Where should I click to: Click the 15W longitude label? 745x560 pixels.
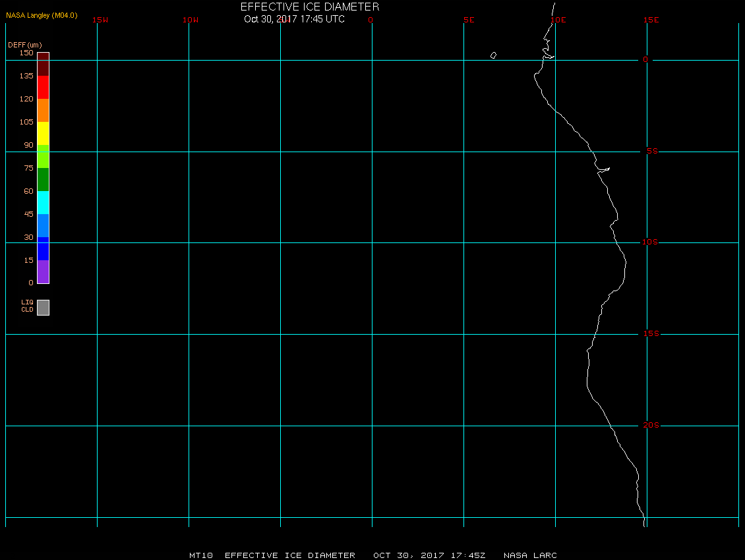coord(100,20)
